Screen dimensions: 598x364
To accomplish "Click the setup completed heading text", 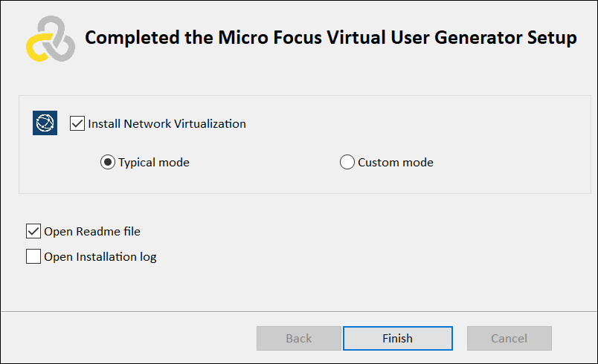I will click(331, 38).
